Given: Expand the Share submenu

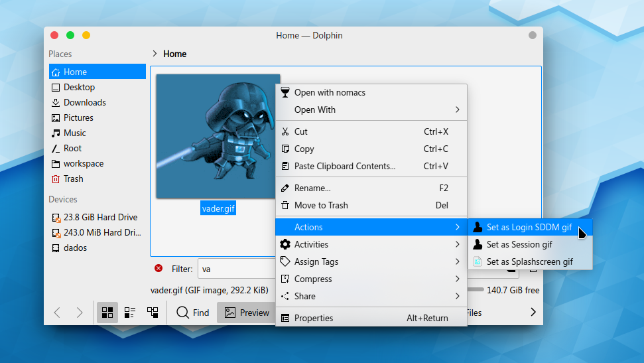Looking at the screenshot, I should (x=371, y=296).
